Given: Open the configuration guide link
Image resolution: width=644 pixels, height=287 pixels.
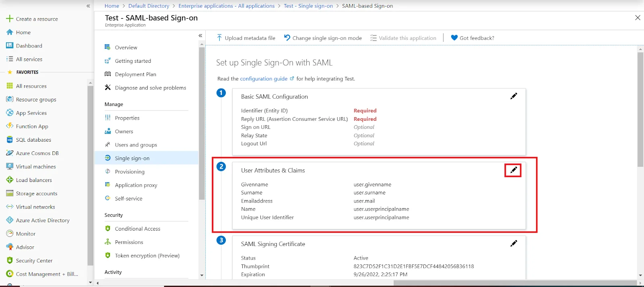Looking at the screenshot, I should tap(264, 78).
